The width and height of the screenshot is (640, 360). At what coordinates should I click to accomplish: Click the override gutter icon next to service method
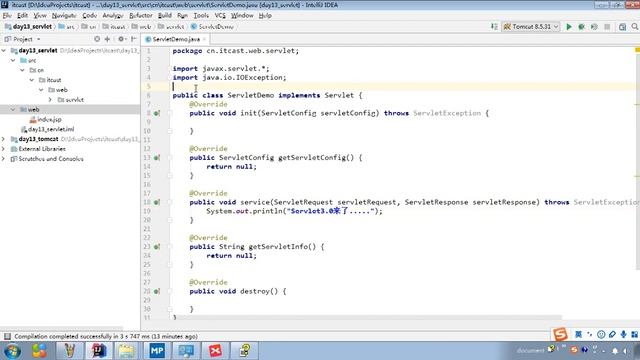[x=157, y=202]
